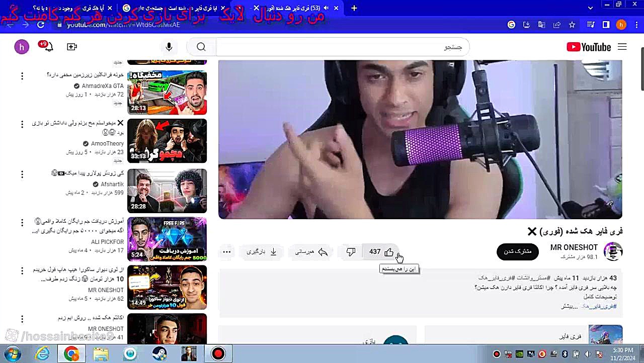644x363 pixels.
Task: Open Windows Explorer folder on taskbar
Action: (x=101, y=354)
